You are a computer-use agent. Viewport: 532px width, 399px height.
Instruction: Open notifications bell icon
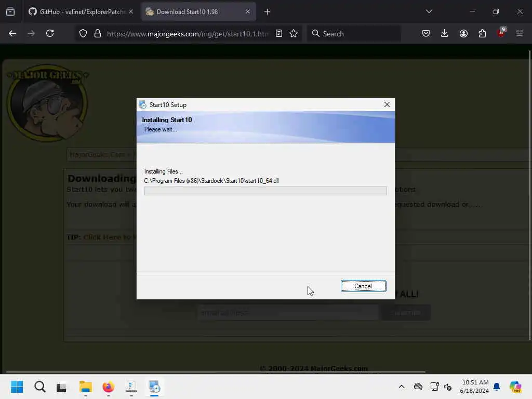(x=497, y=387)
